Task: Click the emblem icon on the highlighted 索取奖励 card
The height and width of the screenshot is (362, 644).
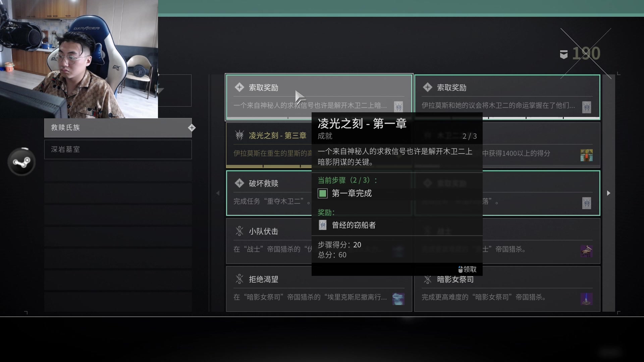Action: coord(398,107)
